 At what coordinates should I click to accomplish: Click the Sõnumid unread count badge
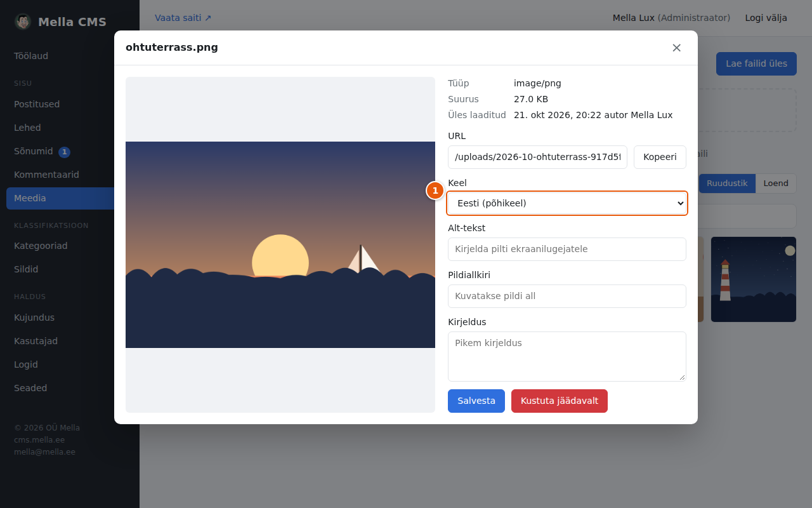tap(64, 152)
